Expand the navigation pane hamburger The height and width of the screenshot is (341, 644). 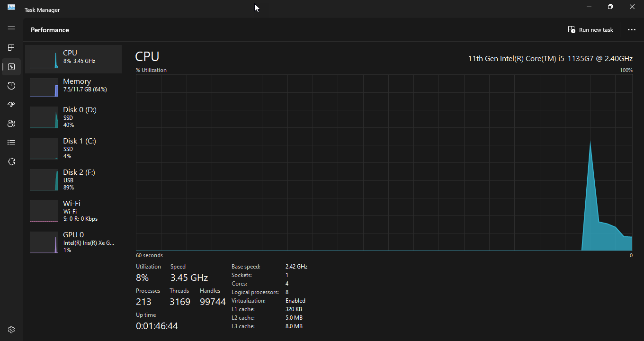[x=11, y=29]
